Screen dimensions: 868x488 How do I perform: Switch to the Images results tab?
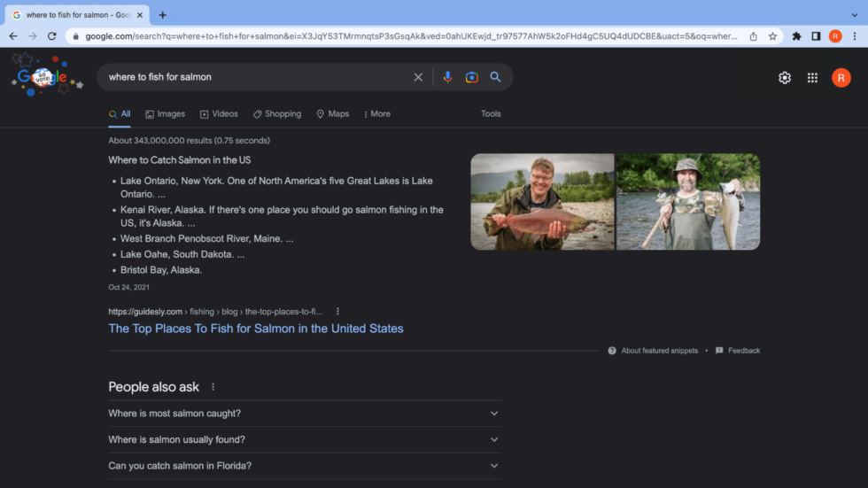[166, 114]
